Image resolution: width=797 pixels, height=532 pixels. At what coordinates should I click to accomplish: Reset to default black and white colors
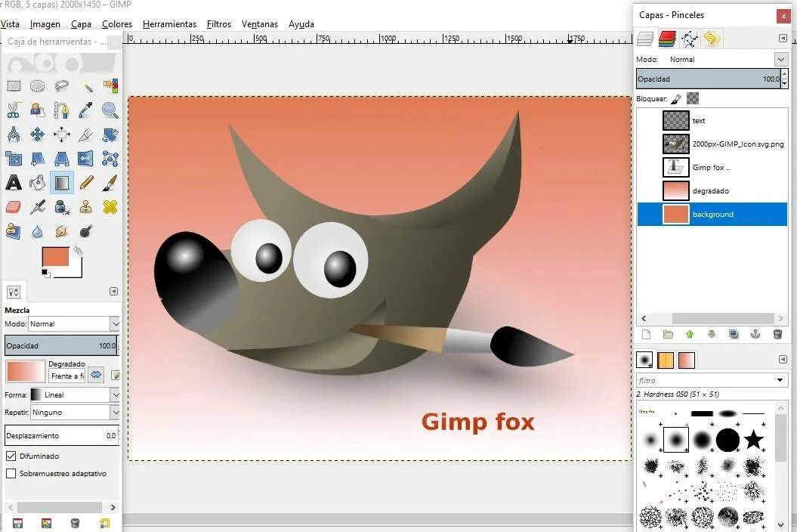pyautogui.click(x=45, y=273)
